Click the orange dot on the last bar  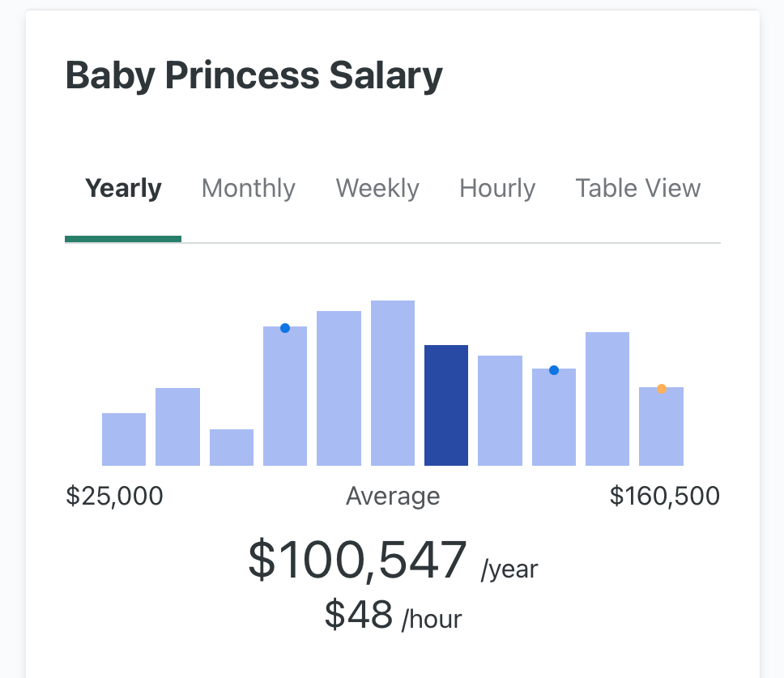[x=662, y=389]
